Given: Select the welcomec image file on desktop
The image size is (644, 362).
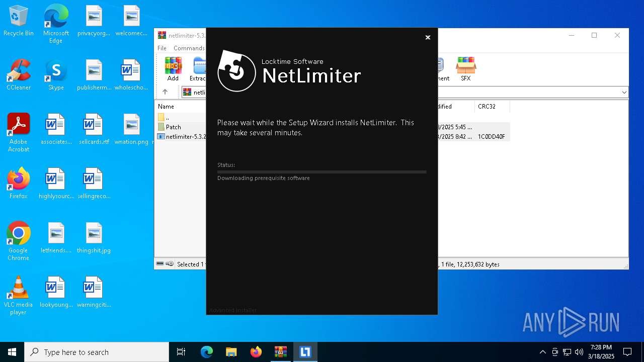Looking at the screenshot, I should coord(131,21).
